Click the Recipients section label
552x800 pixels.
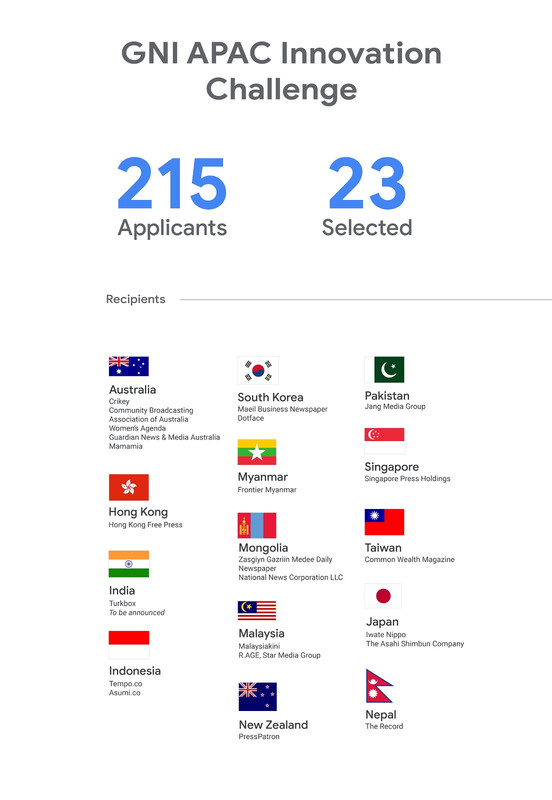[136, 299]
